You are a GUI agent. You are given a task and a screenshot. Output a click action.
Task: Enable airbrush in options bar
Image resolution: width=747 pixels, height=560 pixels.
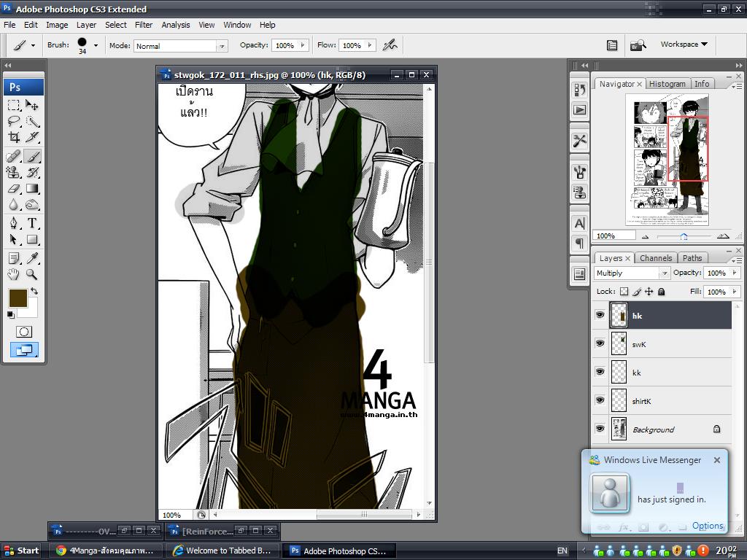390,45
